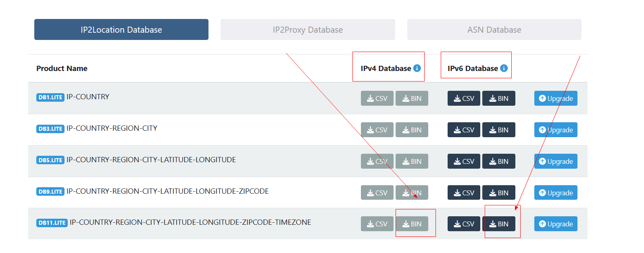Download DB9.LITE IPv4 CSV file
644x253 pixels.
click(x=377, y=192)
